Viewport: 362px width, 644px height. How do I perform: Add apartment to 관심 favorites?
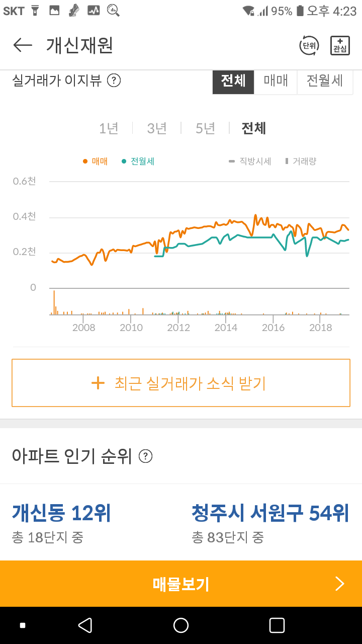340,45
